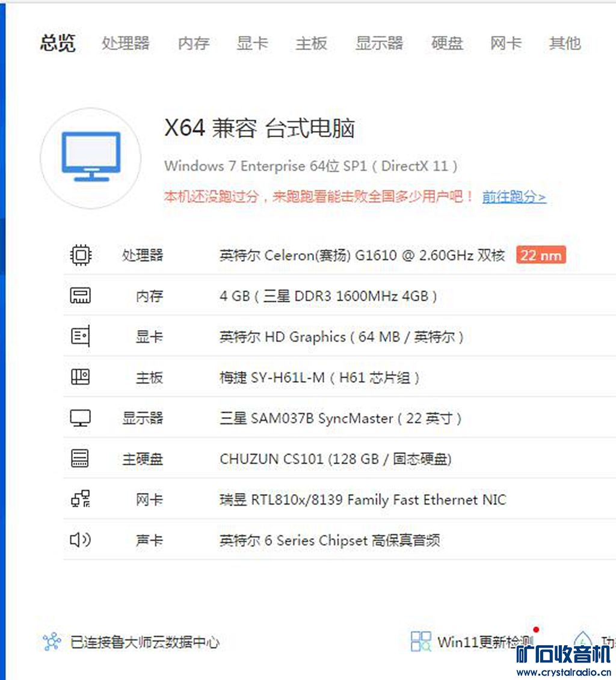Viewport: 616px width, 680px height.
Task: Switch to the 其他 tab
Action: point(564,43)
